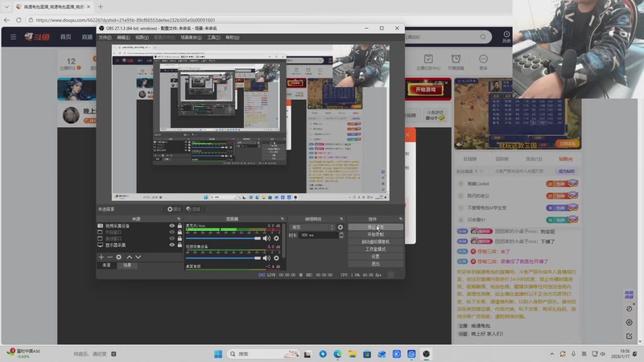Open source 属性 properties gear above sources
The height and width of the screenshot is (362, 644).
(x=174, y=209)
